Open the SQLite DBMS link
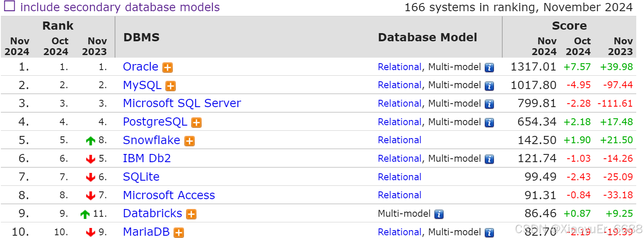The image size is (644, 240). 141,177
